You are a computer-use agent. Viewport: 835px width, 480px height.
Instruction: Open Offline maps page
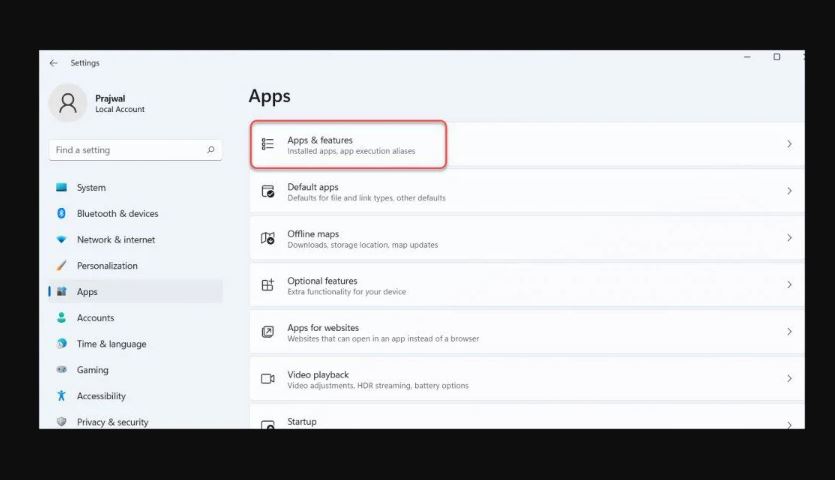click(527, 238)
